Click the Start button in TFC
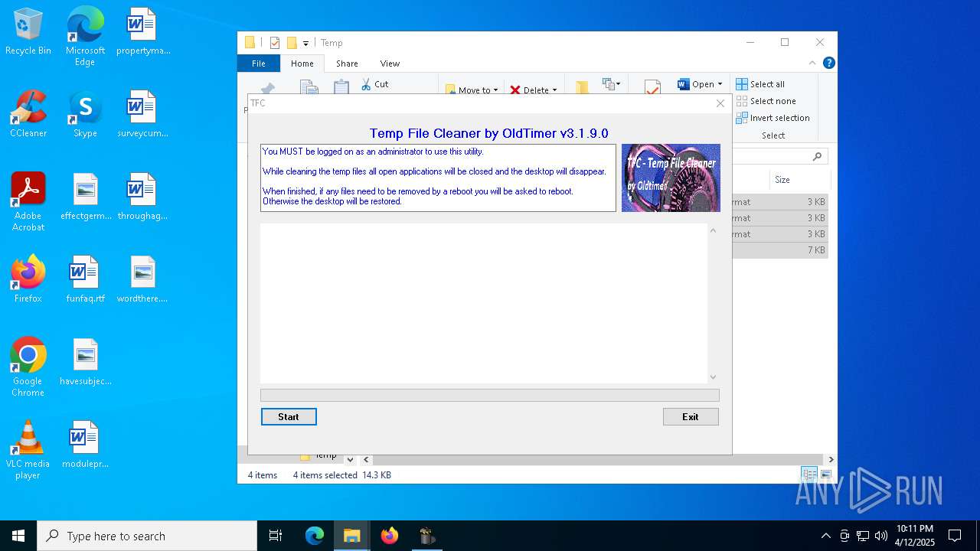 (289, 416)
